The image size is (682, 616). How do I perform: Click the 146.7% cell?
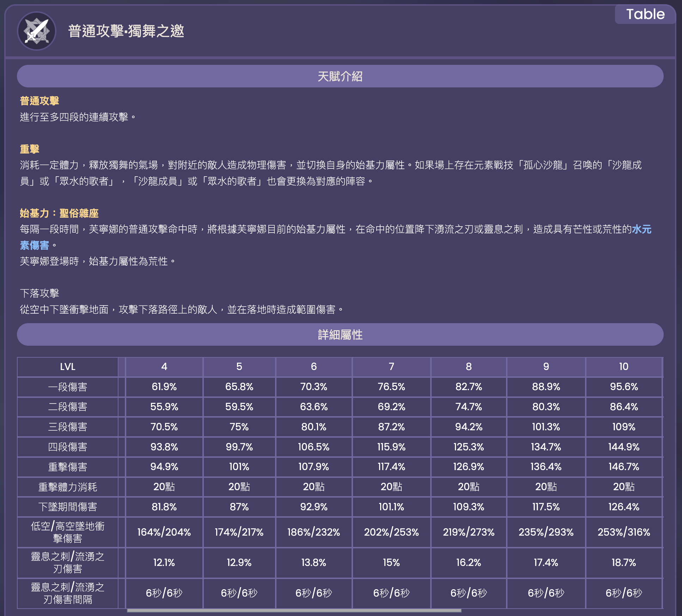(624, 467)
